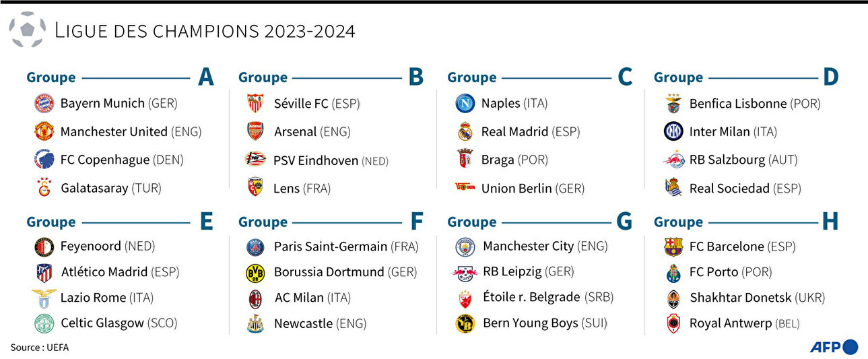Click the soccer ball icon beside title

28,30
